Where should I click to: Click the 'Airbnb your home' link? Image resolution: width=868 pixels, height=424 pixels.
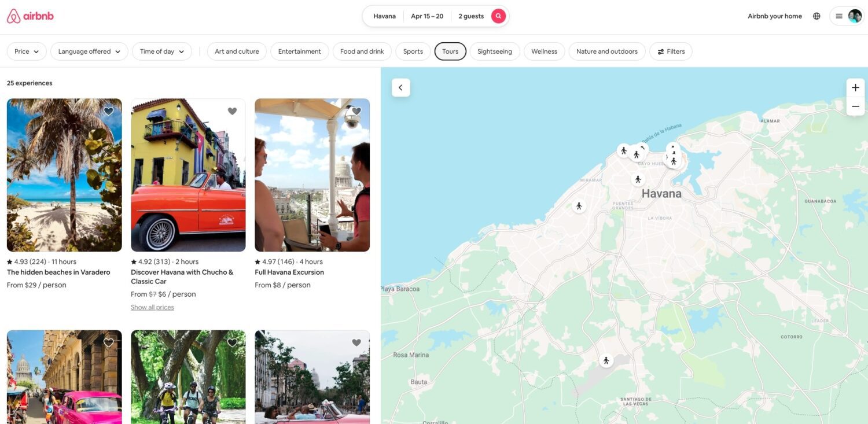[x=774, y=16]
